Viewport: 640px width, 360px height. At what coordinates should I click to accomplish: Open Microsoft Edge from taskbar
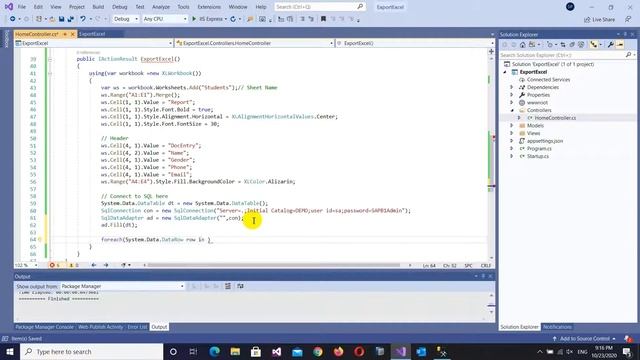[214, 351]
